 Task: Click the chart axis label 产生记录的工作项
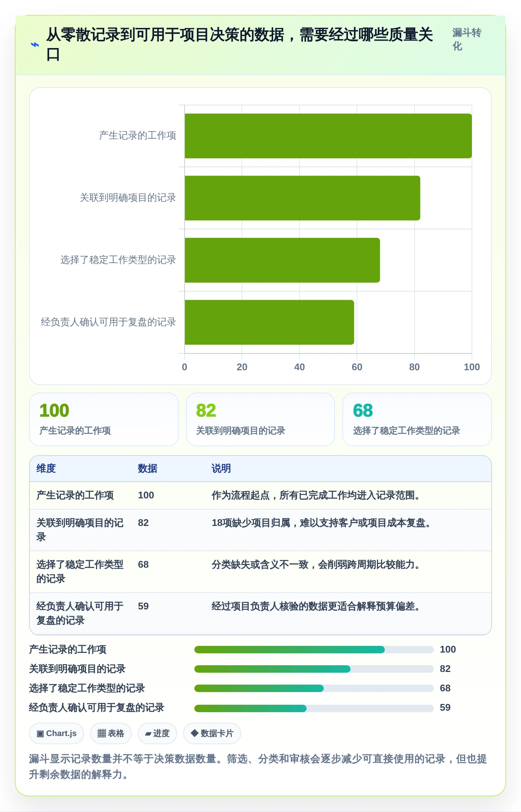[138, 136]
